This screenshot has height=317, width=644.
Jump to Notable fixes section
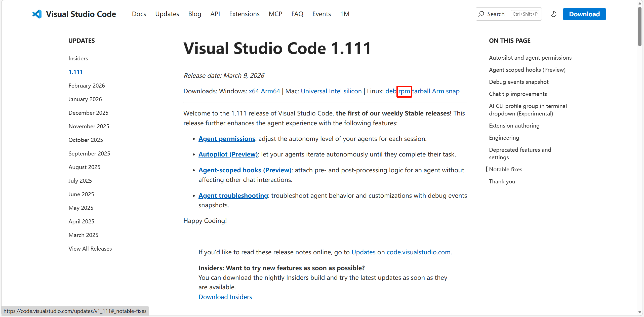505,169
